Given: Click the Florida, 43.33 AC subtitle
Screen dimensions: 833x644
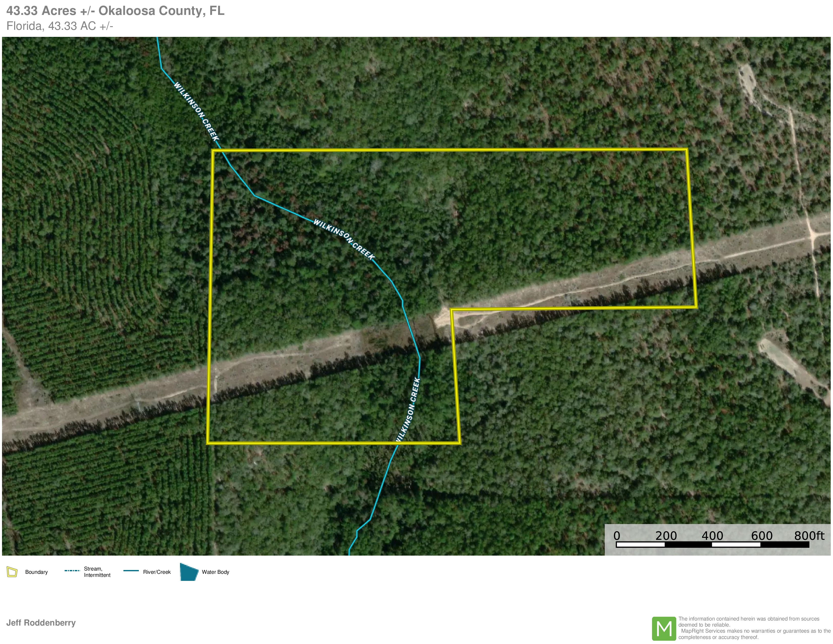Looking at the screenshot, I should click(x=60, y=26).
